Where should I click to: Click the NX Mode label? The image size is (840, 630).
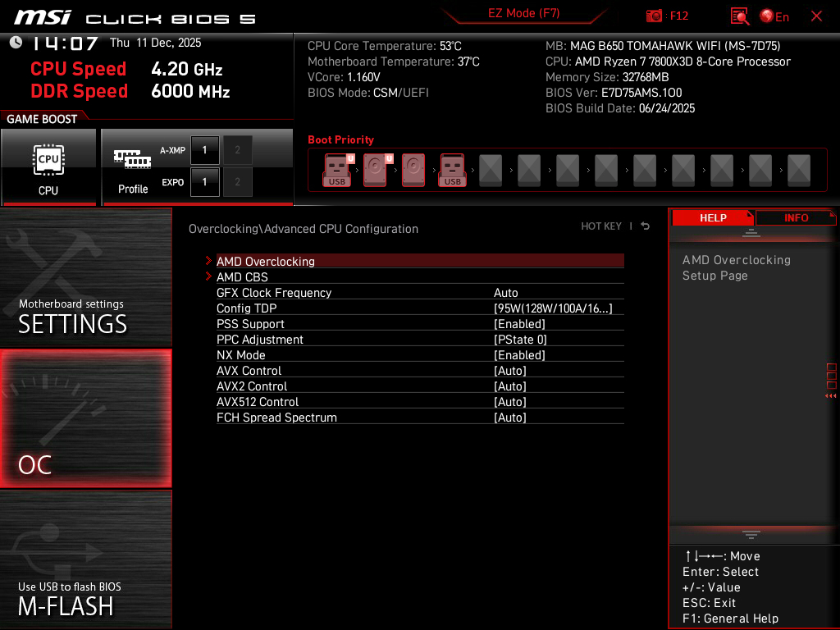(240, 354)
